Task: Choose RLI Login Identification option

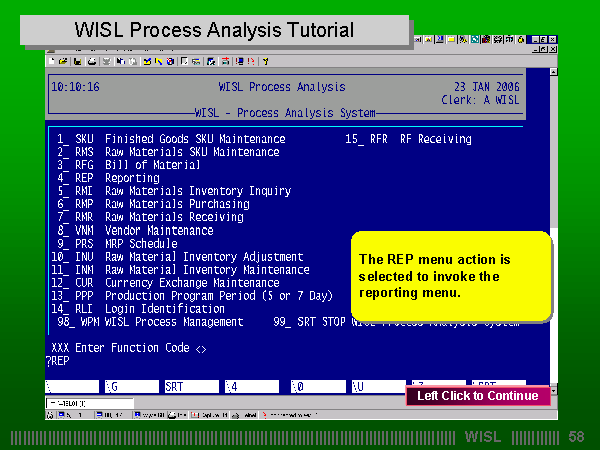Action: tap(140, 309)
